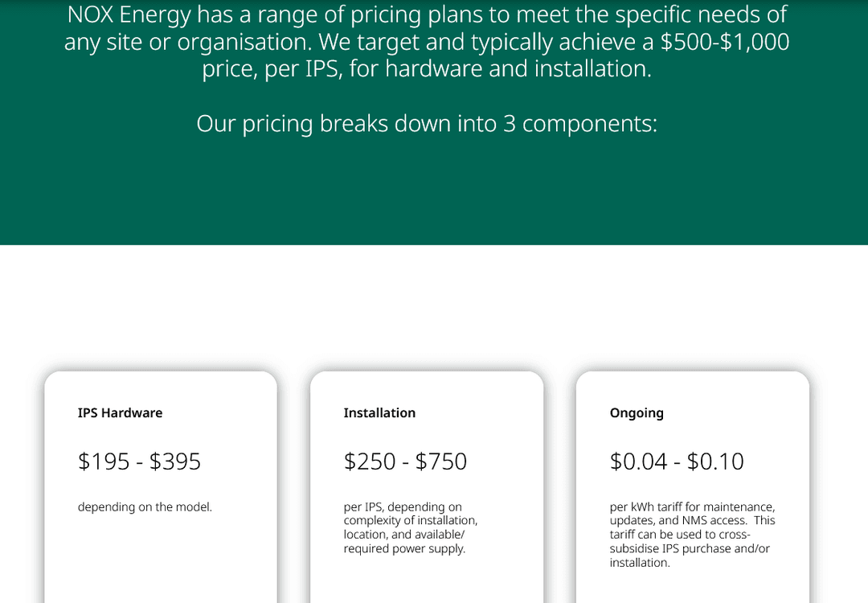
Task: Click the "$0.04" lower tariff price
Action: (x=639, y=461)
